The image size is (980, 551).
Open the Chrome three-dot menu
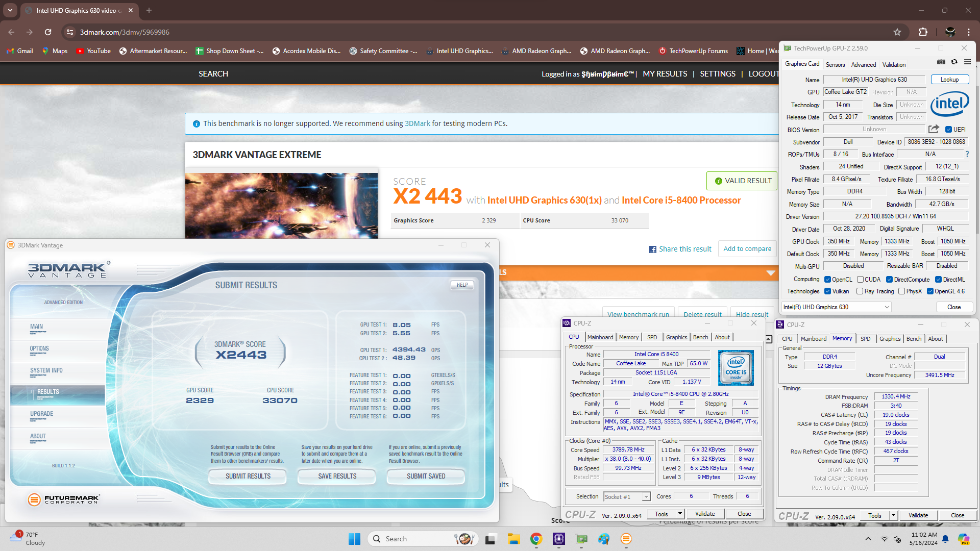968,32
